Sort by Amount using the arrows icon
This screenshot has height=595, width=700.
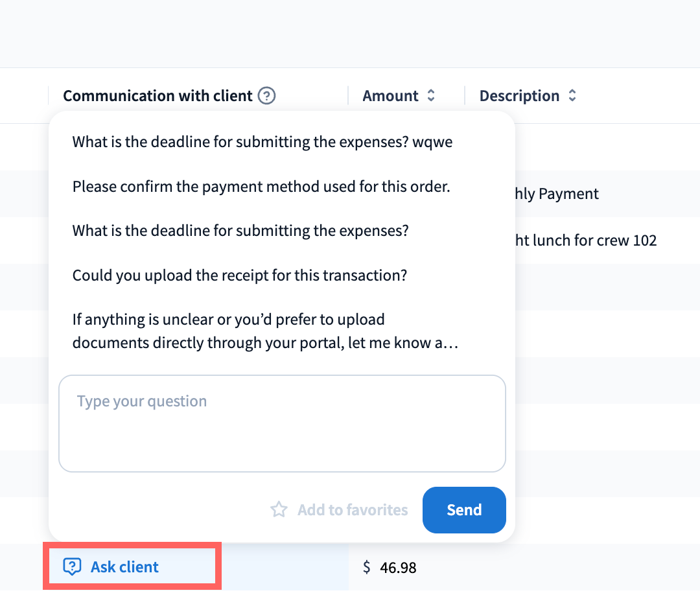coord(431,96)
